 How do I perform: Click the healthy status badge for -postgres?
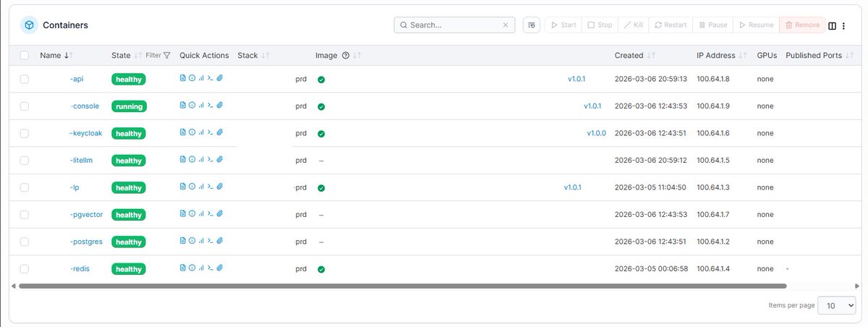coord(129,242)
